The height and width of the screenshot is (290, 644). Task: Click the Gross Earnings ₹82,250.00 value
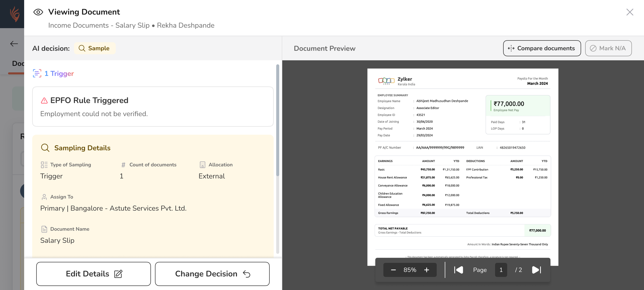pyautogui.click(x=428, y=213)
